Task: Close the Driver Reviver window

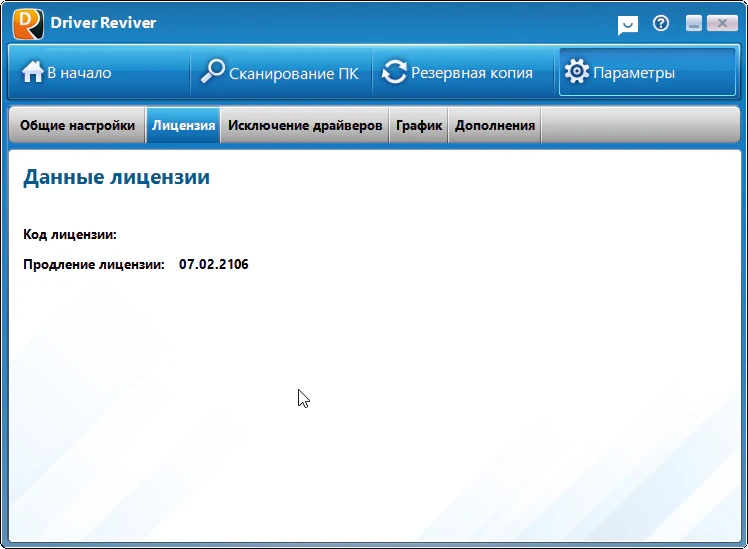Action: 722,23
